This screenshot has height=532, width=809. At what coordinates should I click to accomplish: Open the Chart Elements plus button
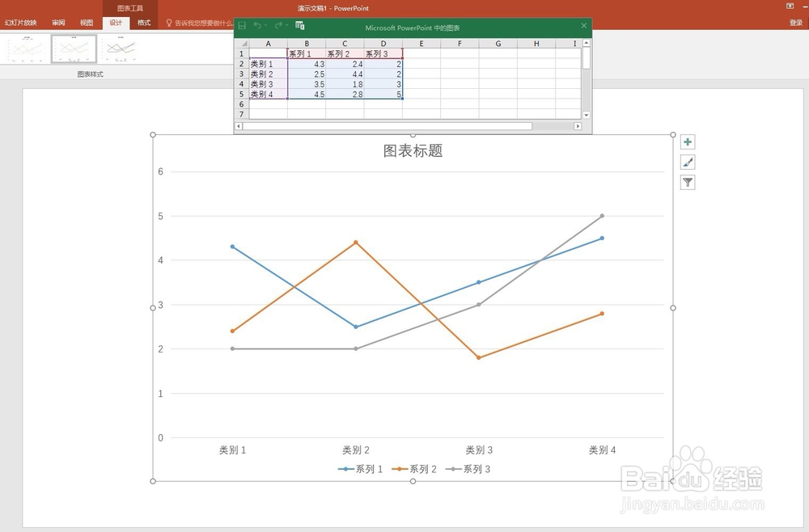click(687, 141)
